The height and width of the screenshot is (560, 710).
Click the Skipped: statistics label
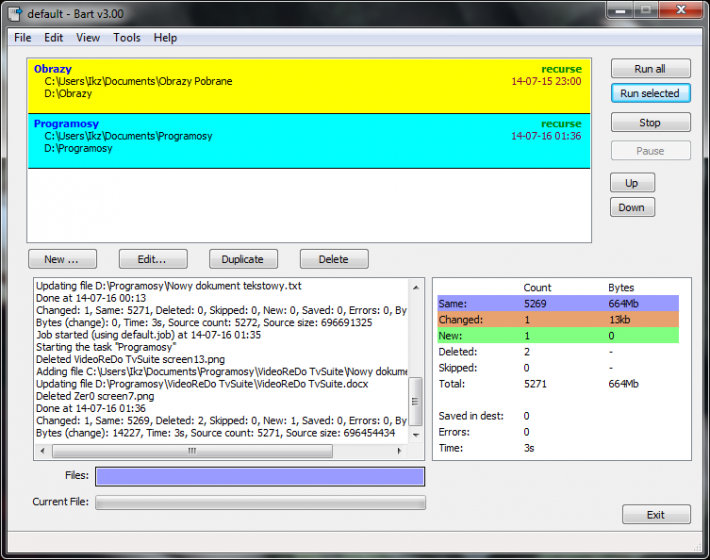[458, 368]
